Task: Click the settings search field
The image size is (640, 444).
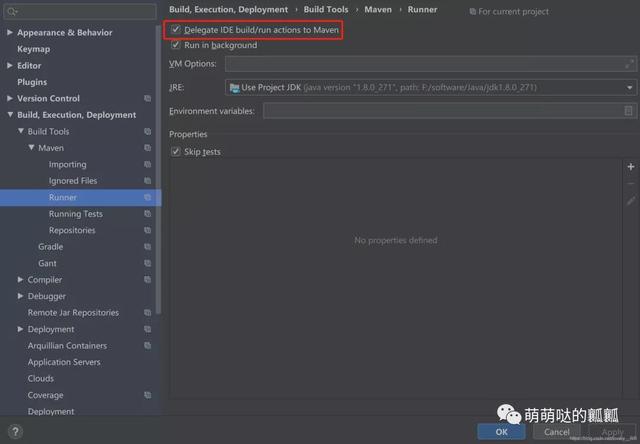Action: pyautogui.click(x=80, y=11)
